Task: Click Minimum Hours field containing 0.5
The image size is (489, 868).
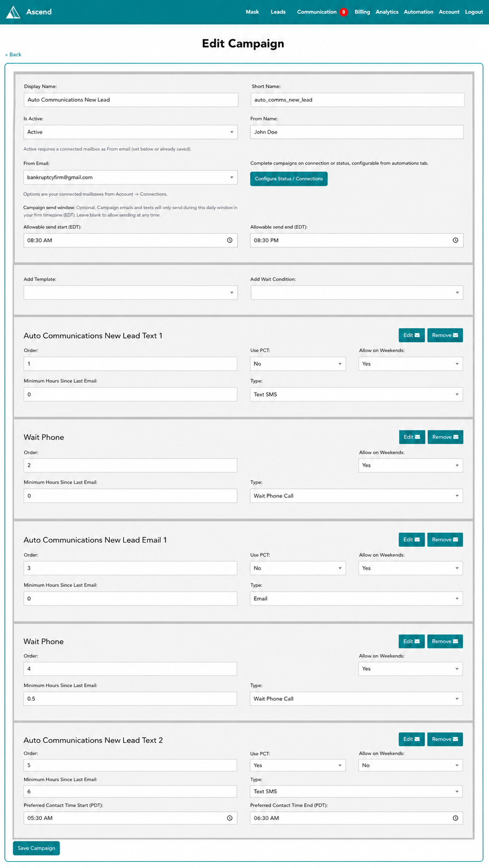Action: click(130, 699)
